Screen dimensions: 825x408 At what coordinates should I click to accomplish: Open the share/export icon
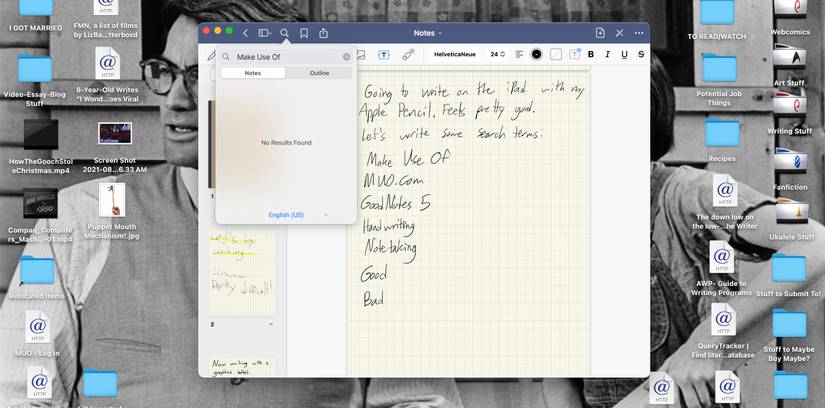tap(324, 33)
